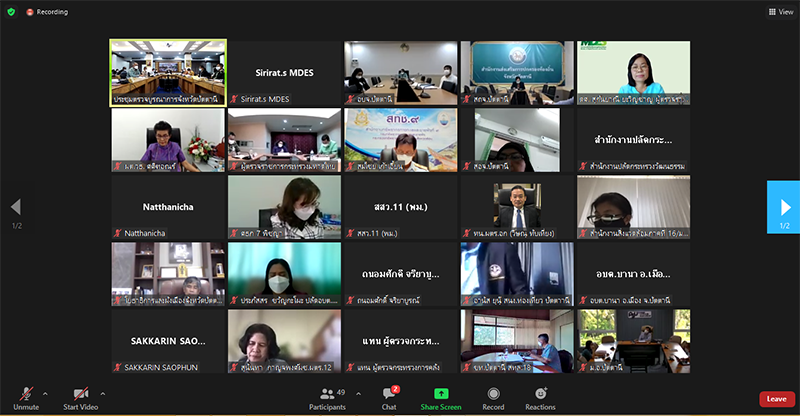This screenshot has width=800, height=416.
Task: Select the Natthanicha participant tile
Action: tap(168, 208)
